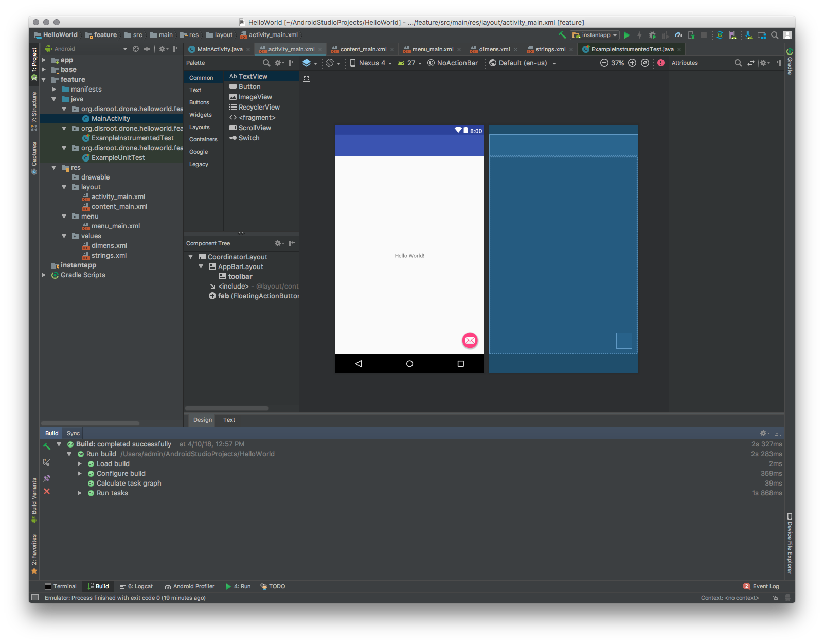Image resolution: width=824 pixels, height=644 pixels.
Task: Toggle view mode icon in Build panel
Action: coord(47,462)
